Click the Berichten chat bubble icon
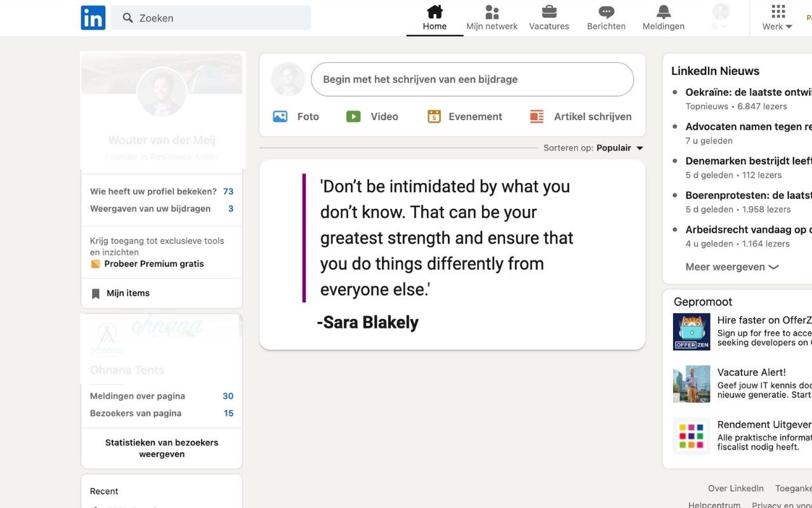 click(x=606, y=12)
